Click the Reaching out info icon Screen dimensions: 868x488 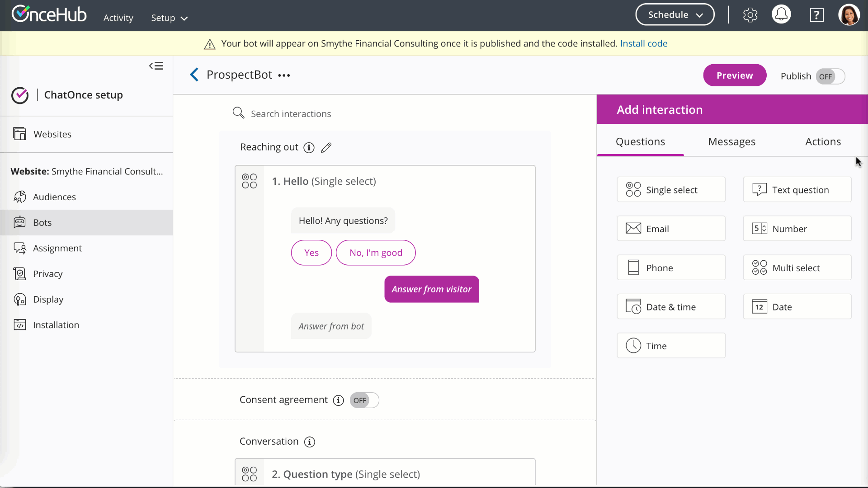309,148
